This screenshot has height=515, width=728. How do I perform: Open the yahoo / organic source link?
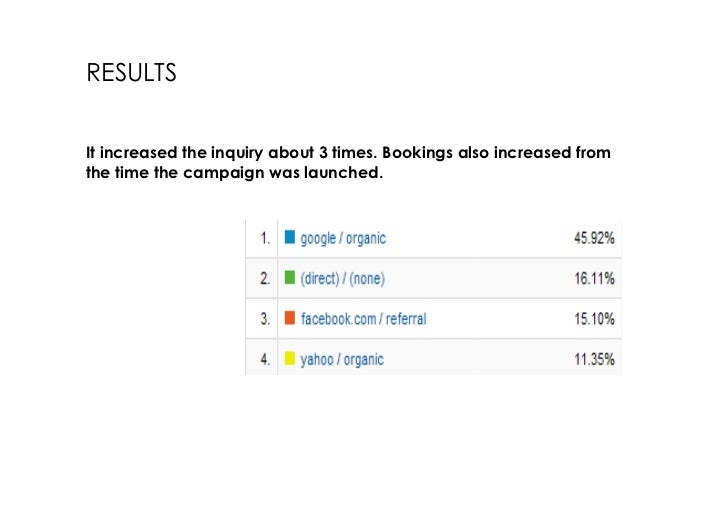[x=342, y=358]
